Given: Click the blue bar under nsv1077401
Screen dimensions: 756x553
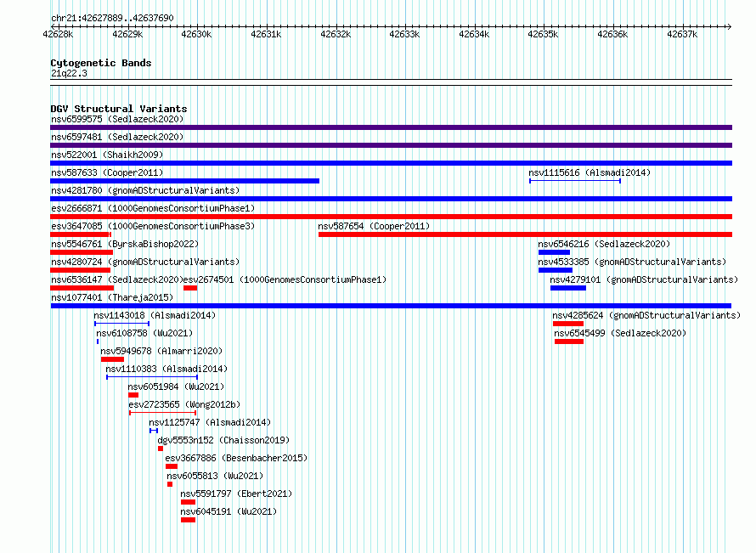Looking at the screenshot, I should pyautogui.click(x=391, y=306).
